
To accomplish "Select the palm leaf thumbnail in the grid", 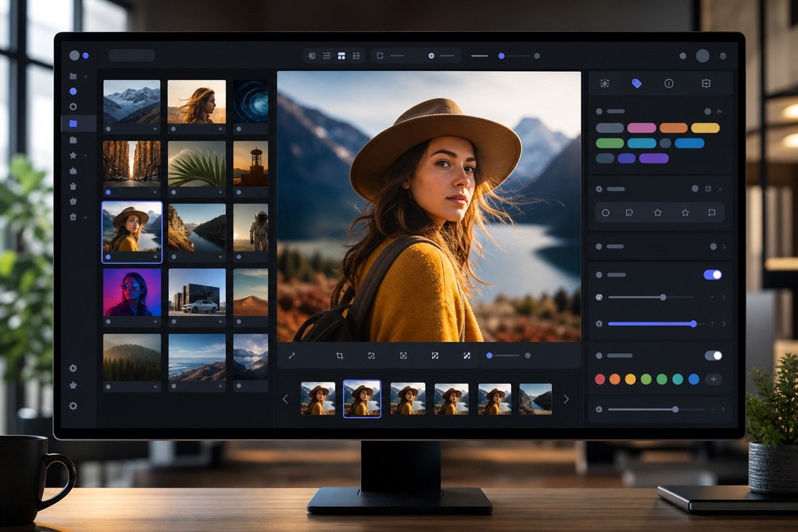I will pos(196,164).
